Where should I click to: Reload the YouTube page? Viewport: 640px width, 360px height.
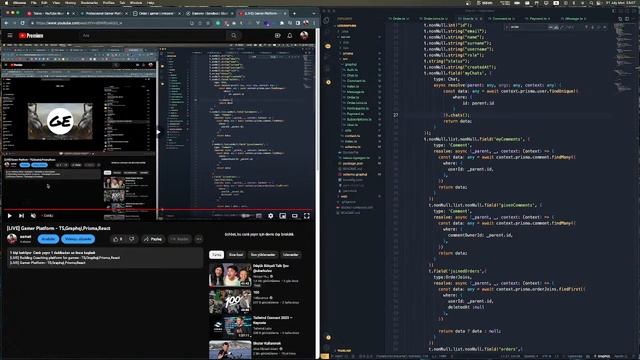click(x=23, y=23)
